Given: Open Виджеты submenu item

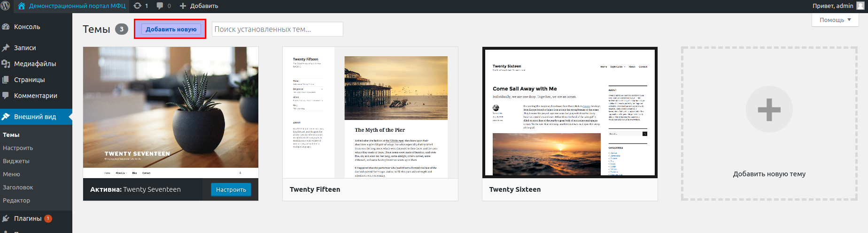Looking at the screenshot, I should 16,161.
